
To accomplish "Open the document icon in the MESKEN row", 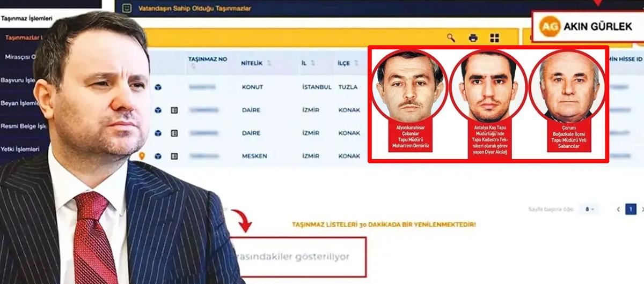I will (174, 156).
